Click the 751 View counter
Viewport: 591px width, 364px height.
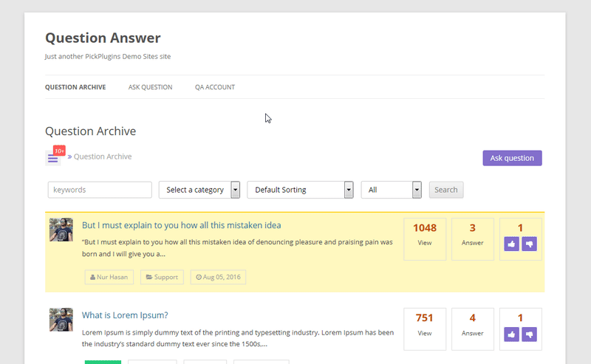(x=425, y=329)
